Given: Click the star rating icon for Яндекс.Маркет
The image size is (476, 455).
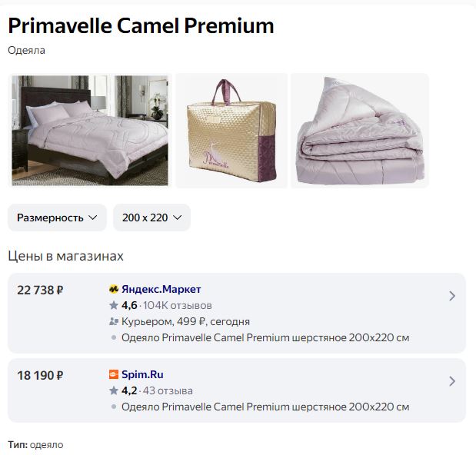Looking at the screenshot, I should pos(114,306).
